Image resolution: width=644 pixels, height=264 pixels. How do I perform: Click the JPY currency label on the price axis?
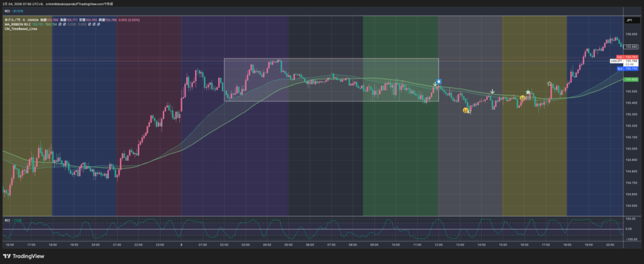pyautogui.click(x=628, y=21)
